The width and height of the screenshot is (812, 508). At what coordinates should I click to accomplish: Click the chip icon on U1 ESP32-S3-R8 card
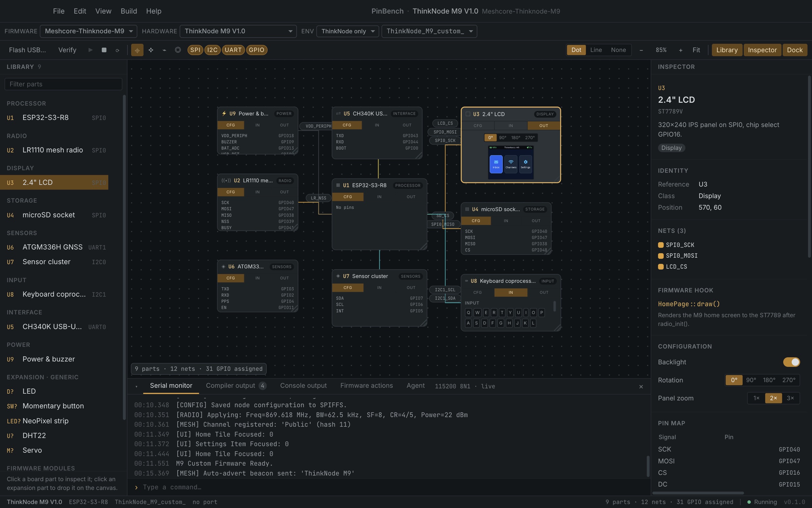pyautogui.click(x=338, y=185)
